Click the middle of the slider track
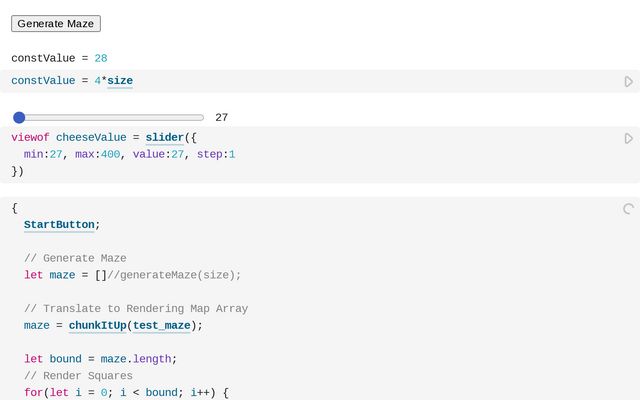 (108, 117)
